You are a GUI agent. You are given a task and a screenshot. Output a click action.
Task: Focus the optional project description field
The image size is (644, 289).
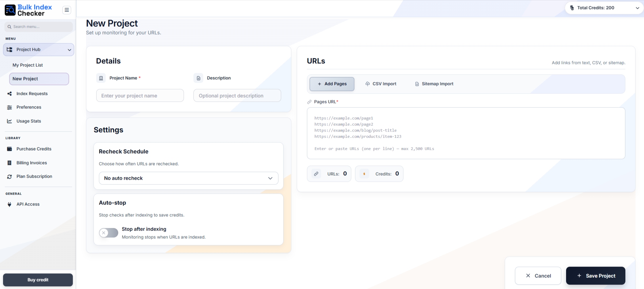237,96
